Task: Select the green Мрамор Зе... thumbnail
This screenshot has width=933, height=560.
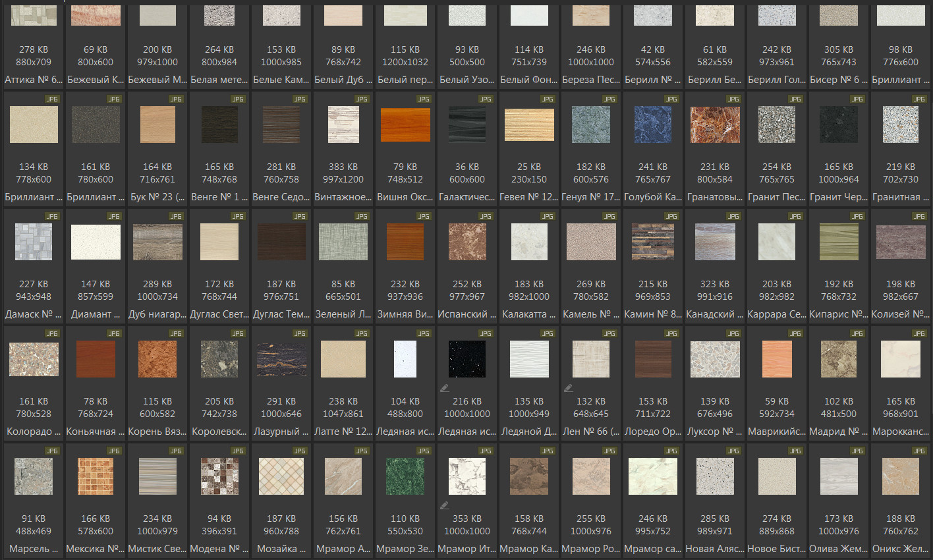Action: pos(405,476)
